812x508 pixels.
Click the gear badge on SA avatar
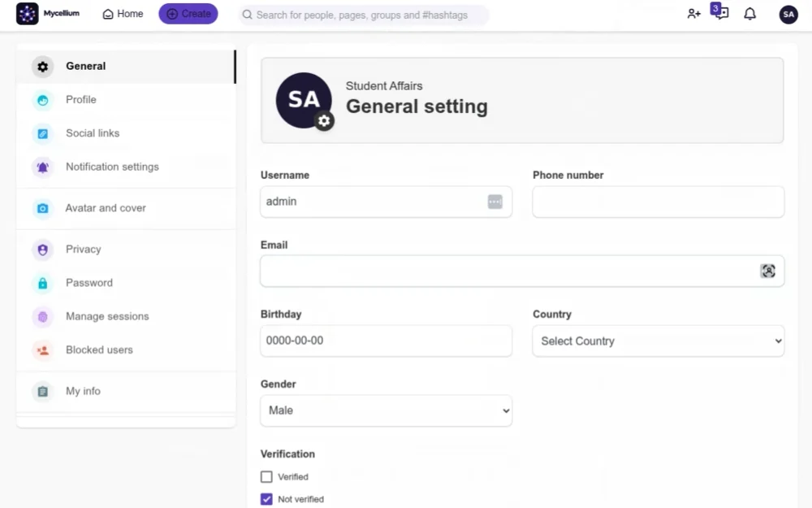point(324,121)
